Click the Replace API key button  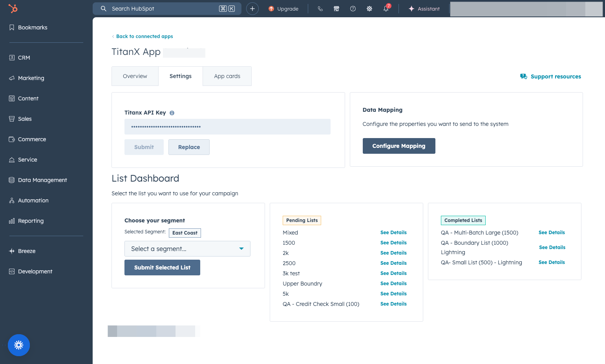point(189,147)
